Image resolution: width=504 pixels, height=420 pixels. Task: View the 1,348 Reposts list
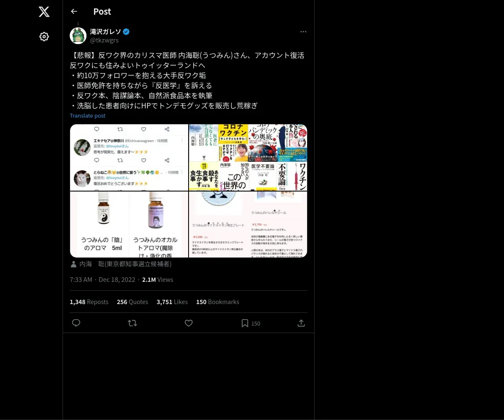89,302
